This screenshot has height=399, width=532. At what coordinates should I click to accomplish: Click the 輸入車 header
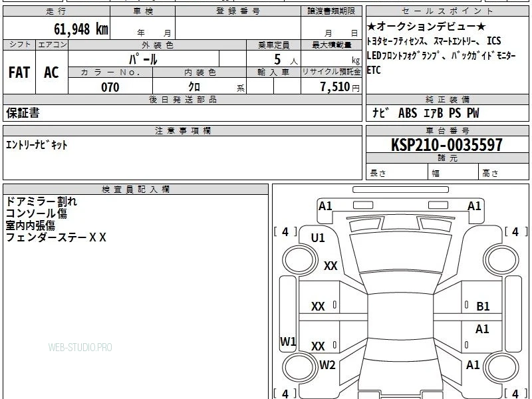[273, 72]
